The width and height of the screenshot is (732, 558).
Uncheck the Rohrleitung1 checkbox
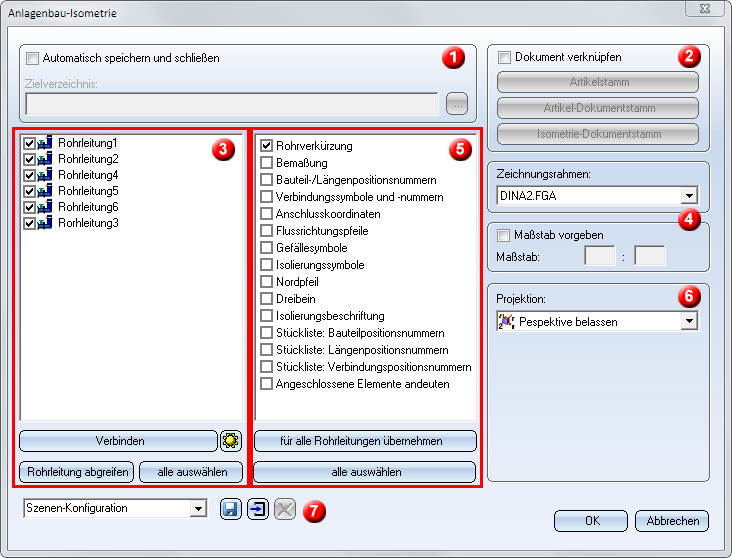pos(29,143)
